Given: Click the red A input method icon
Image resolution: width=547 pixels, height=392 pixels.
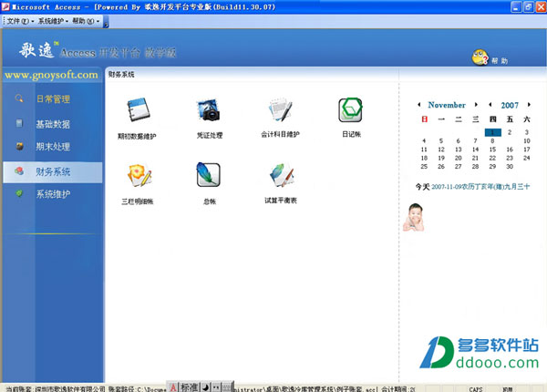Looking at the screenshot, I should 173,387.
